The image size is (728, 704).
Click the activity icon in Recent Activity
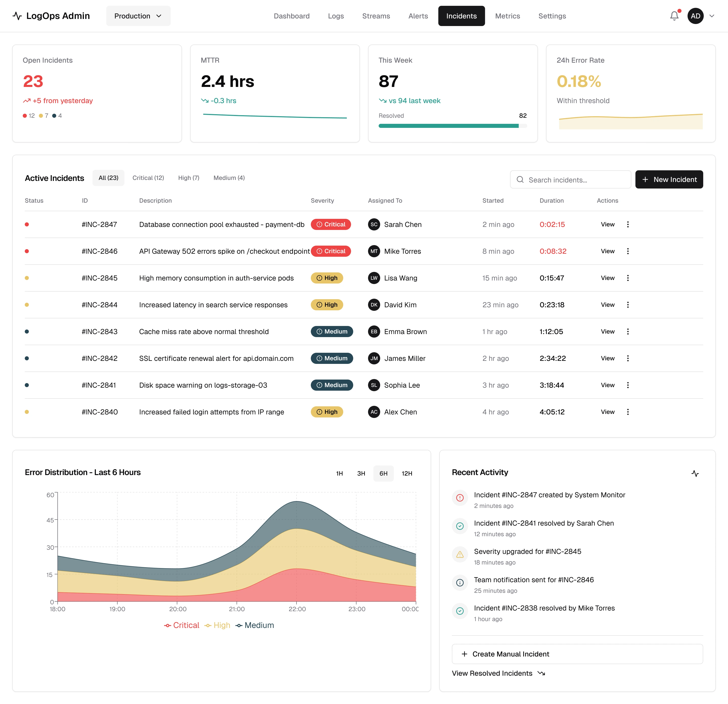click(695, 473)
